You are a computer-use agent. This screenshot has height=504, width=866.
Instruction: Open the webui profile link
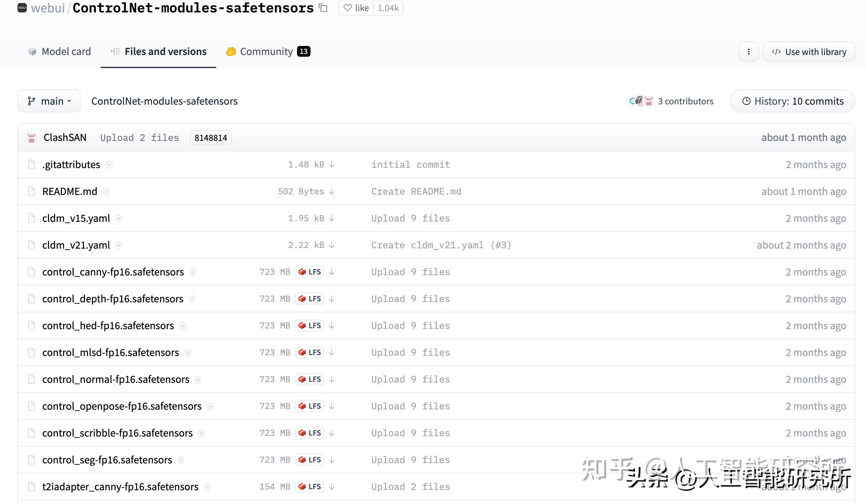48,8
